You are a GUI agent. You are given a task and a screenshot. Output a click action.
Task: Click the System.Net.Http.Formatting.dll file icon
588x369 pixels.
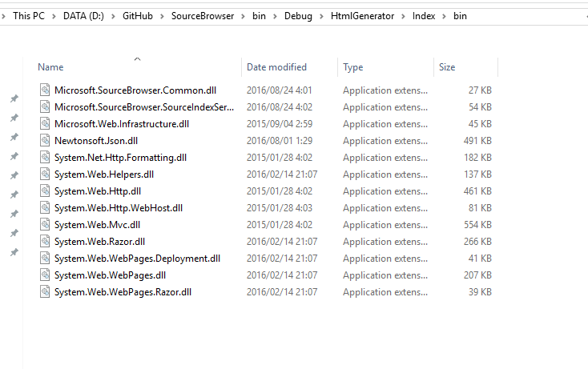[45, 158]
